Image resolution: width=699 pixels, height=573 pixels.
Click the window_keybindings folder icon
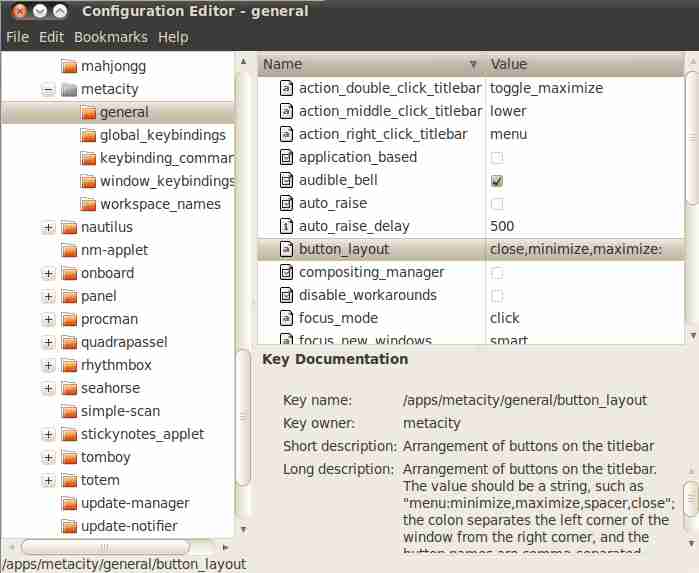88,181
